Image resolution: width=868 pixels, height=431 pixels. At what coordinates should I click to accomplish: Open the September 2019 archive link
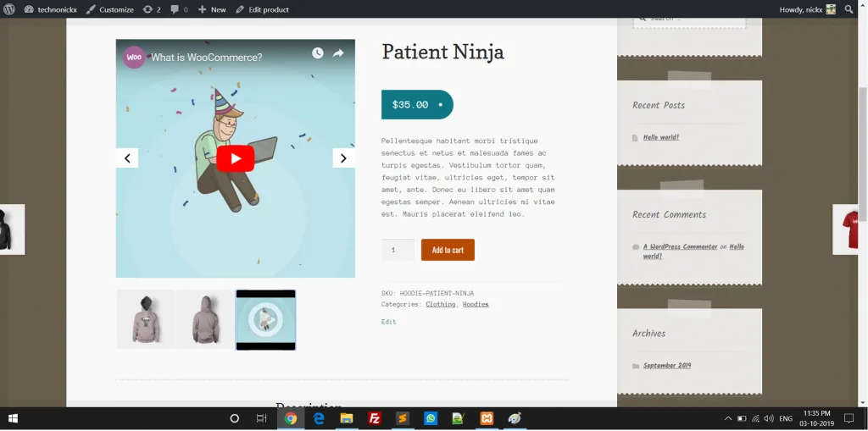667,366
